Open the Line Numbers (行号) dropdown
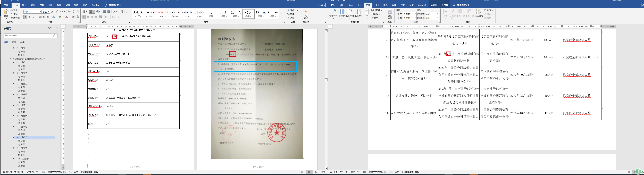This screenshot has height=175, width=644. tap(375, 14)
